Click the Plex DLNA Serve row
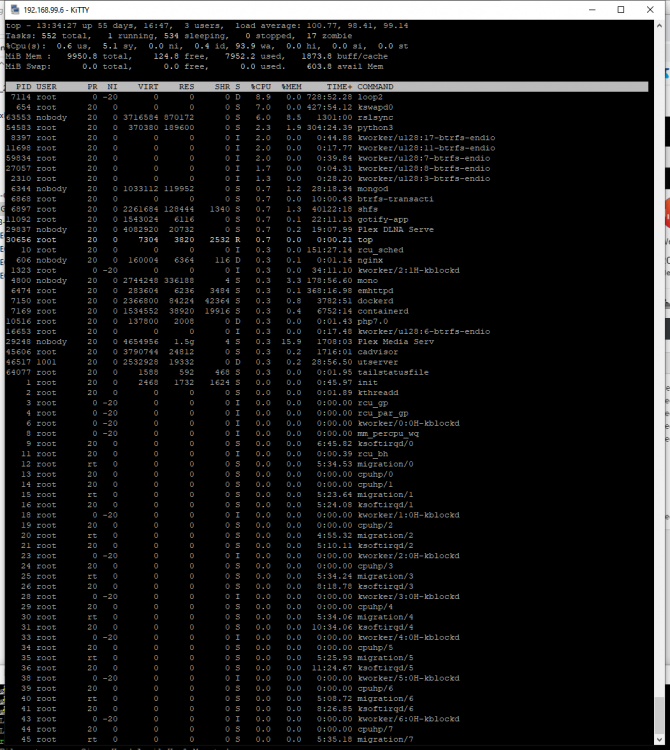Image resolution: width=670 pixels, height=750 pixels. pyautogui.click(x=327, y=230)
